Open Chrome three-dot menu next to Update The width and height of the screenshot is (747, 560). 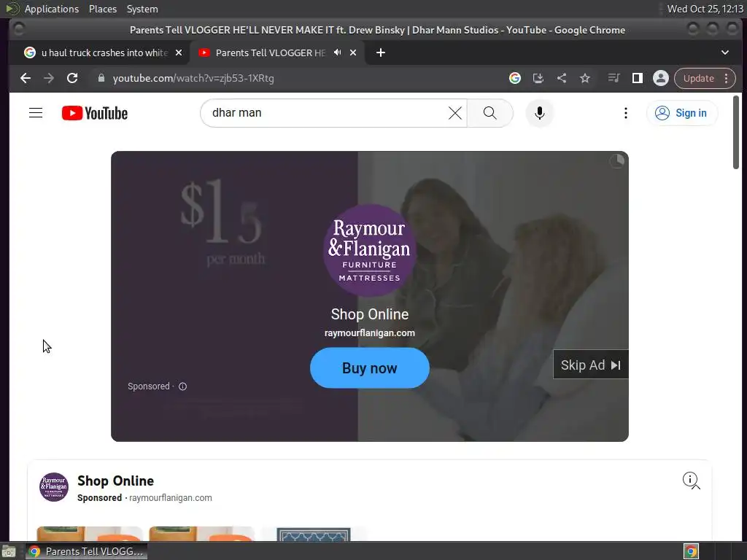point(727,78)
